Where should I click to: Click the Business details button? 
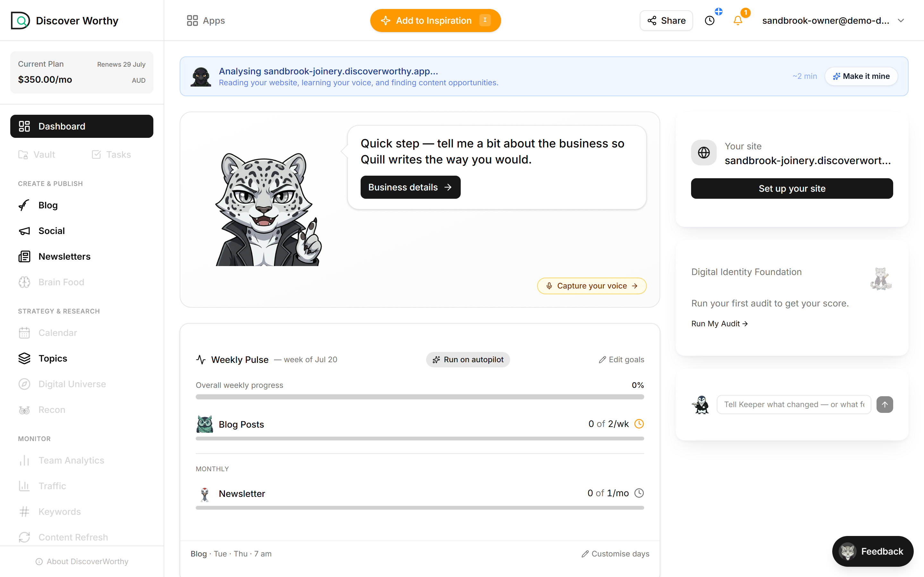click(410, 188)
